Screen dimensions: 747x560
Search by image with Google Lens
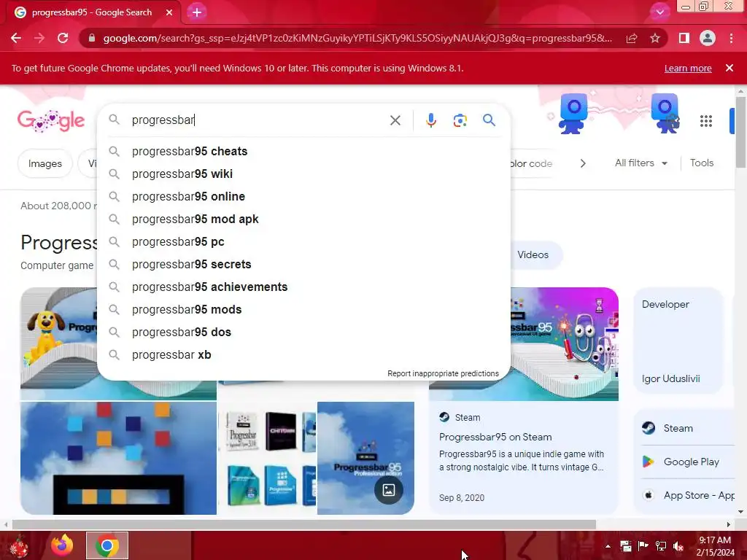tap(460, 120)
